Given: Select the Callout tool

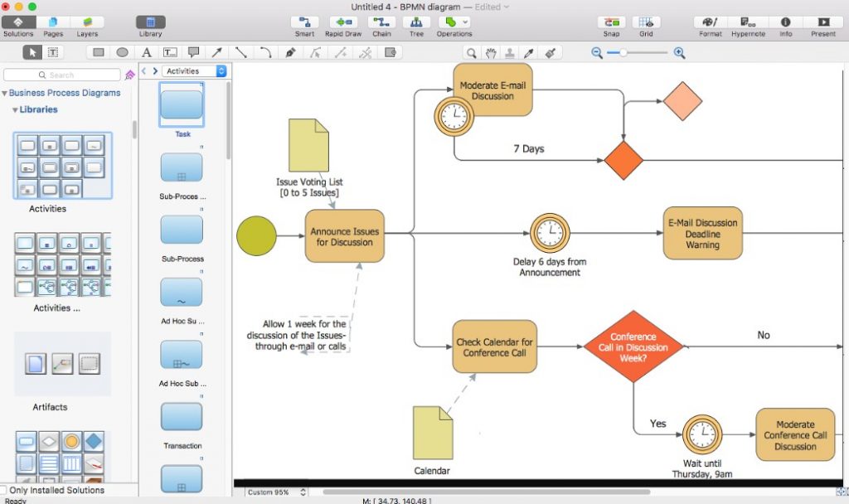Looking at the screenshot, I should click(x=193, y=52).
